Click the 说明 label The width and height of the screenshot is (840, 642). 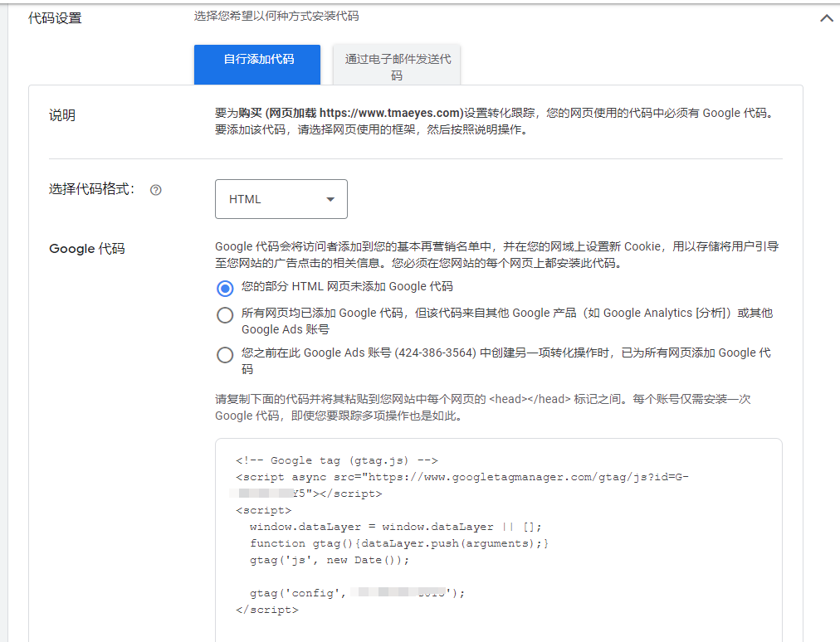62,115
